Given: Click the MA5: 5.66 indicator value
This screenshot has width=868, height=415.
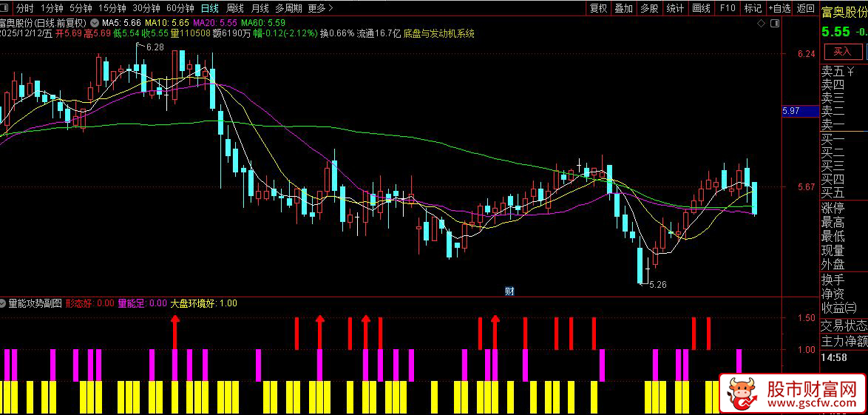Looking at the screenshot, I should click(x=121, y=23).
